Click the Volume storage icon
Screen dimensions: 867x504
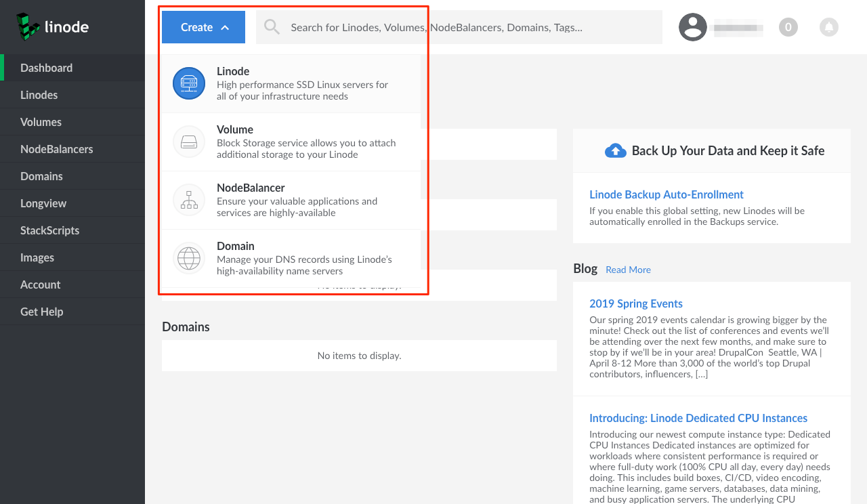click(x=189, y=142)
